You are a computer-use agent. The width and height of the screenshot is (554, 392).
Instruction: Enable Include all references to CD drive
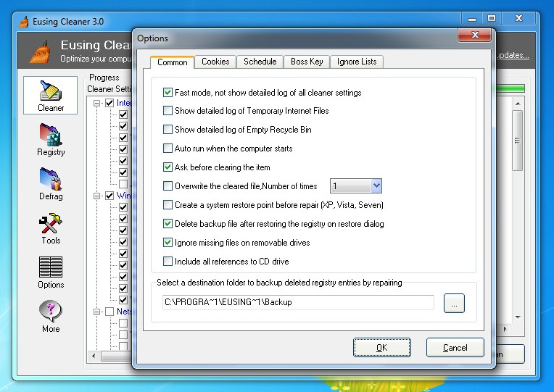pyautogui.click(x=168, y=261)
